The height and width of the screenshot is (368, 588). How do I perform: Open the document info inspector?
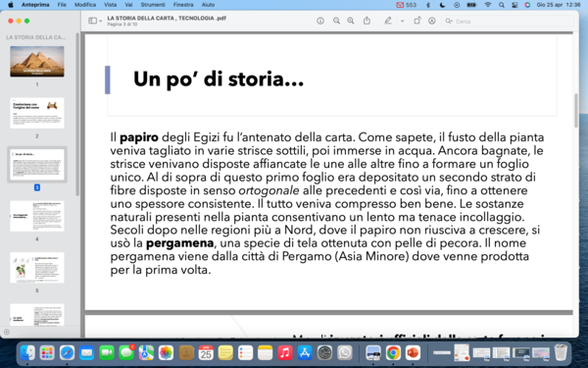[320, 21]
